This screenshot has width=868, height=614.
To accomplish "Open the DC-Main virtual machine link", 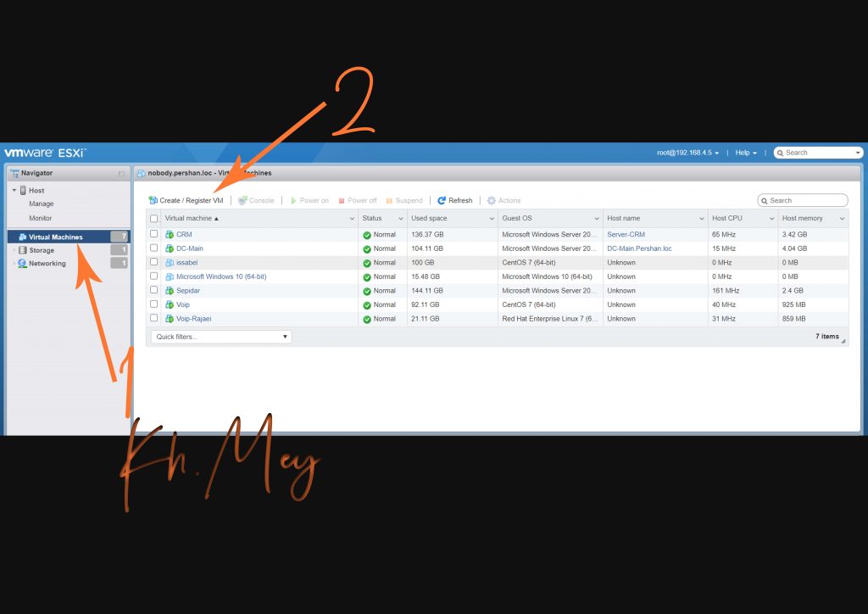I will pyautogui.click(x=189, y=248).
